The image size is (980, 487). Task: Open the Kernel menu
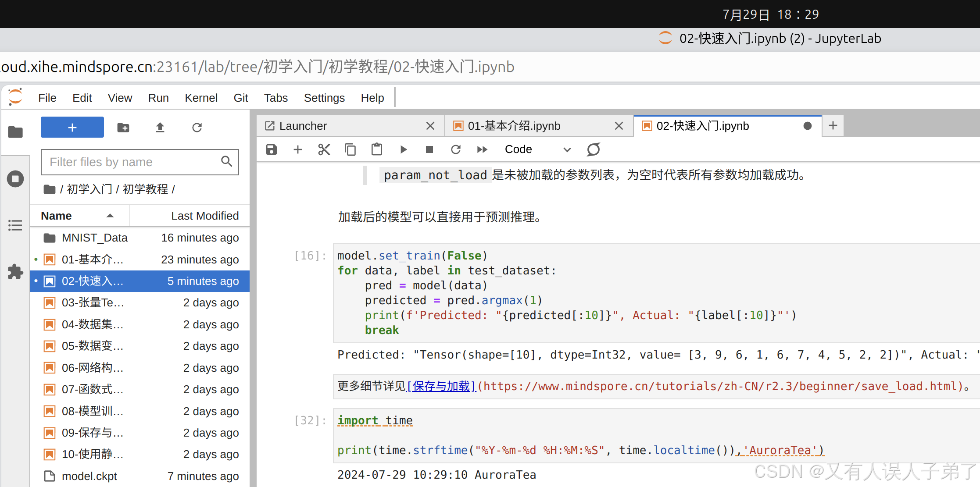pyautogui.click(x=200, y=98)
